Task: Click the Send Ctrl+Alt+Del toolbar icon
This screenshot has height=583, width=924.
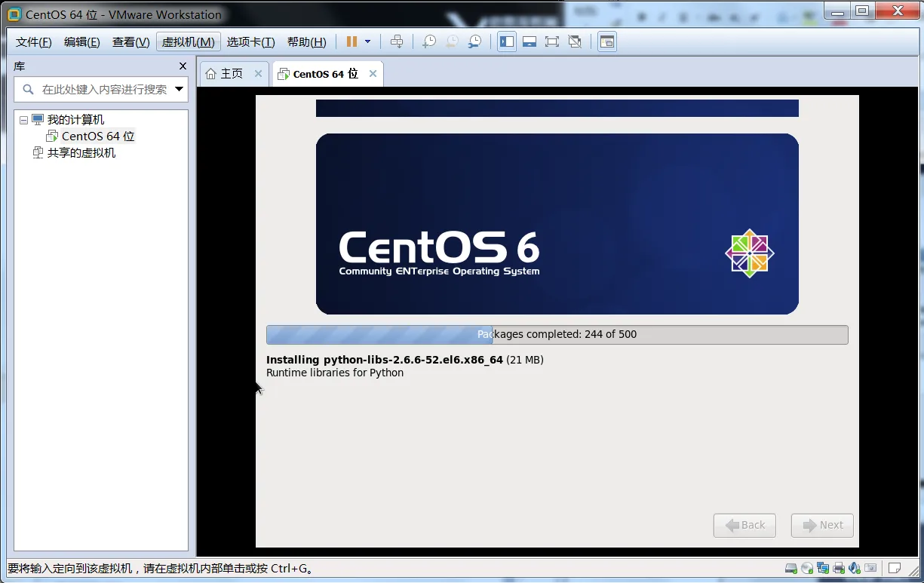Action: coord(397,41)
